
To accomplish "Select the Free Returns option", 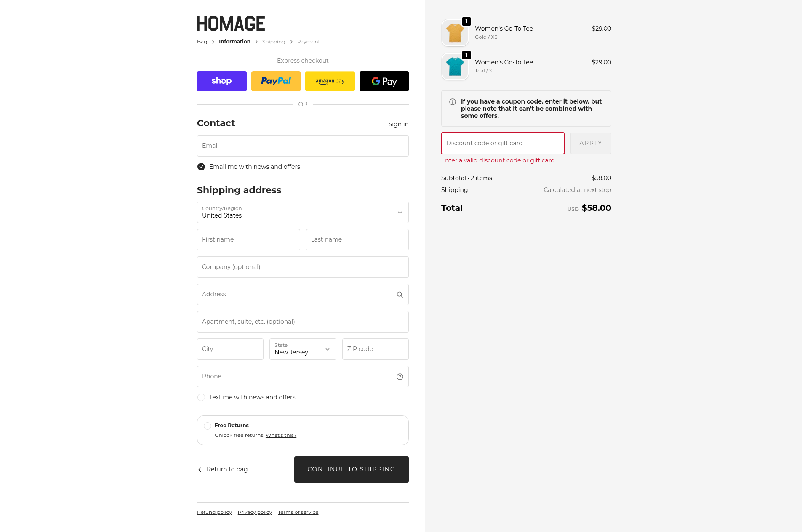I will click(208, 426).
